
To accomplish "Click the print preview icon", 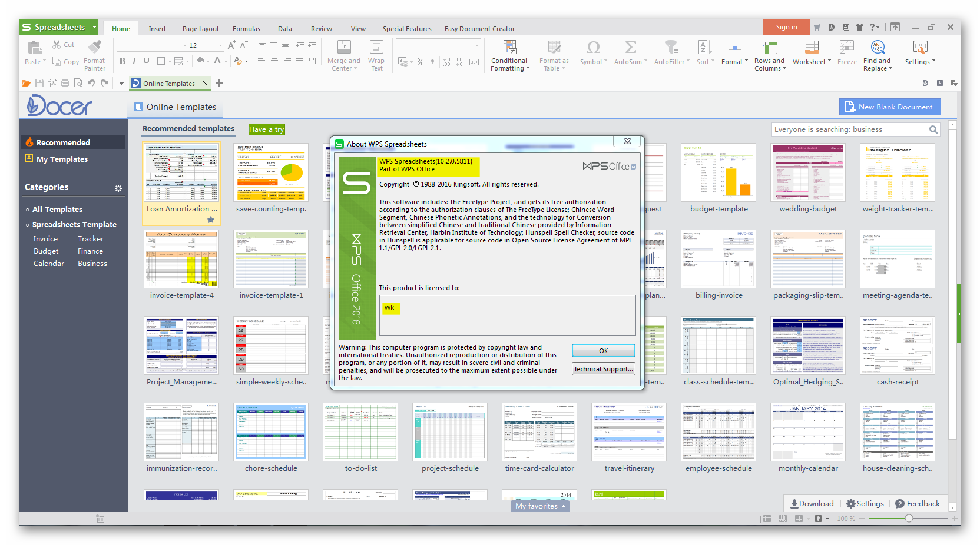I will click(x=78, y=83).
